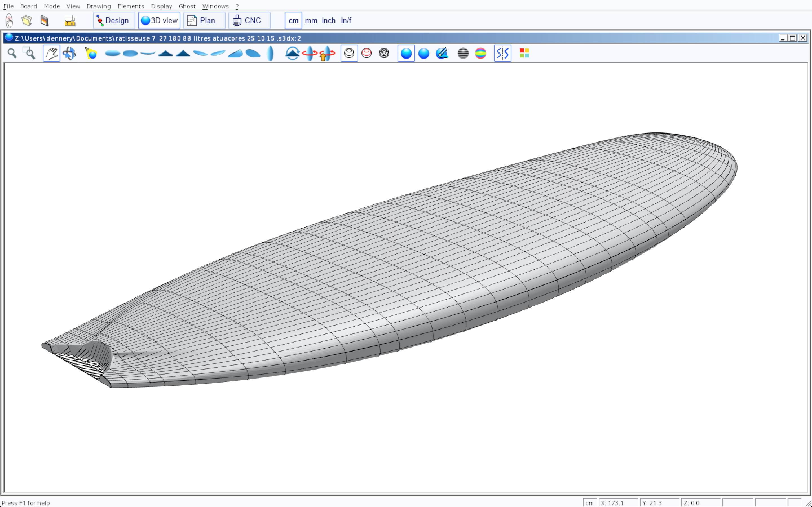
Task: Open the Elements menu
Action: tap(131, 6)
